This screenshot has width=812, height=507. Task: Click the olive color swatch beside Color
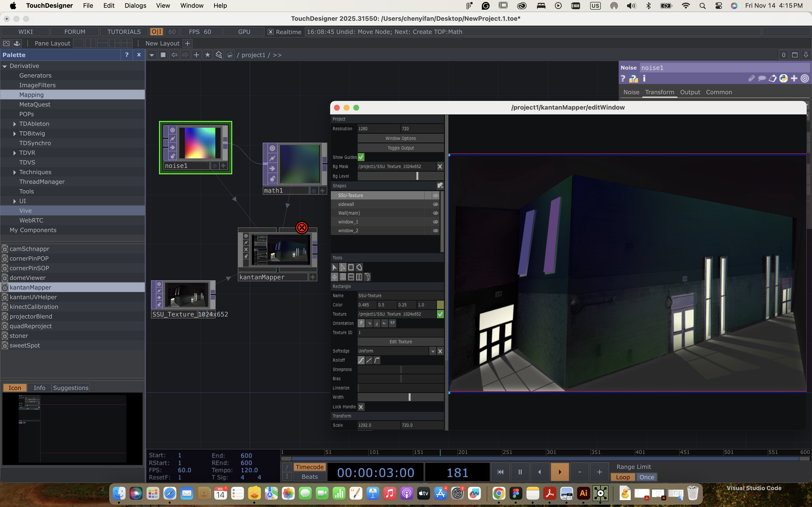pyautogui.click(x=440, y=305)
